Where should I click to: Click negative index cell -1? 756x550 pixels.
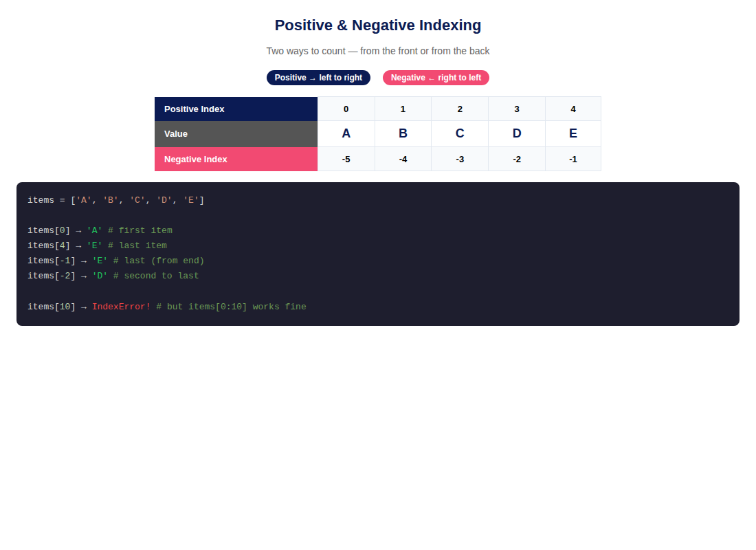coord(573,159)
